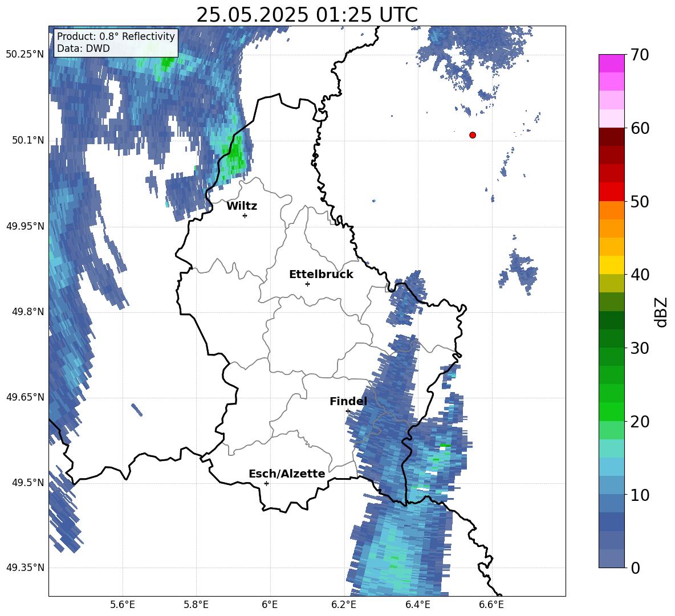Click the latitude label 49.95°N
The height and width of the screenshot is (616, 675).
[25, 226]
